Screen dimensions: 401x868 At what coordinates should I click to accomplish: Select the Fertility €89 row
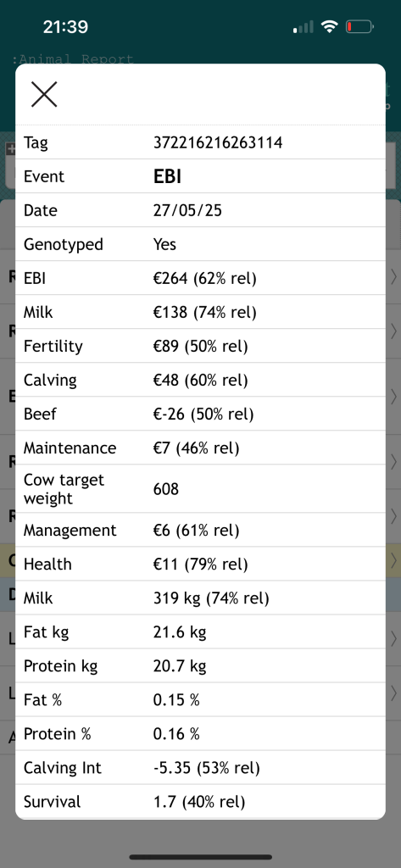point(200,346)
